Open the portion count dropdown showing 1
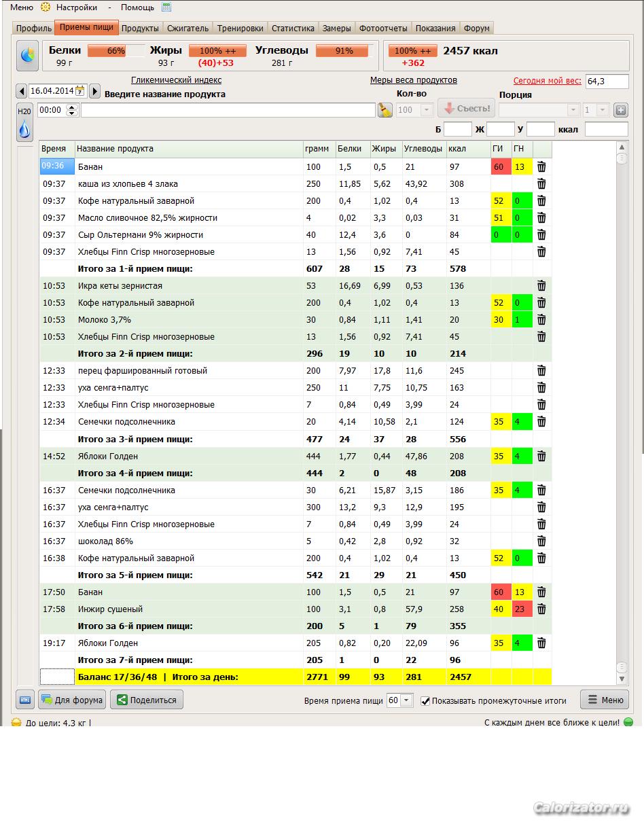 coord(603,110)
